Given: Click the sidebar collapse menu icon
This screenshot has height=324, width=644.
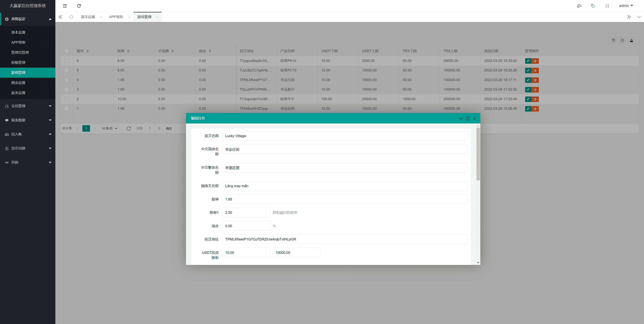Looking at the screenshot, I should (65, 6).
